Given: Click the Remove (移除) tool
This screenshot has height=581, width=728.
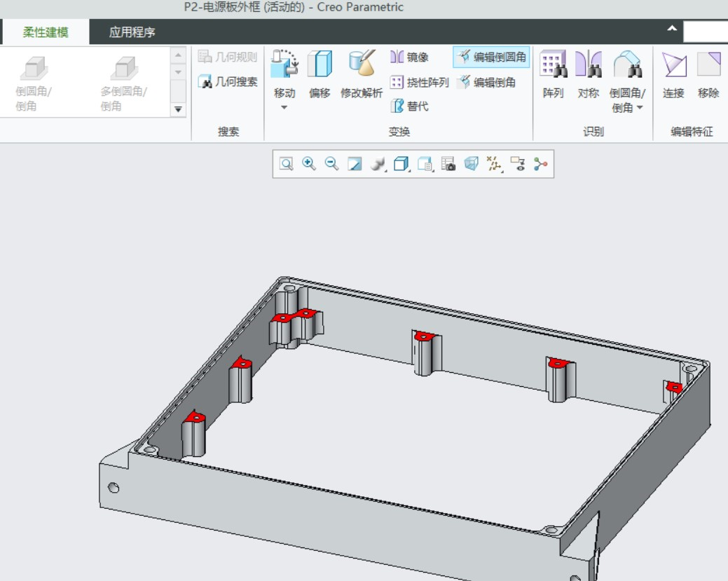Looking at the screenshot, I should [x=708, y=74].
